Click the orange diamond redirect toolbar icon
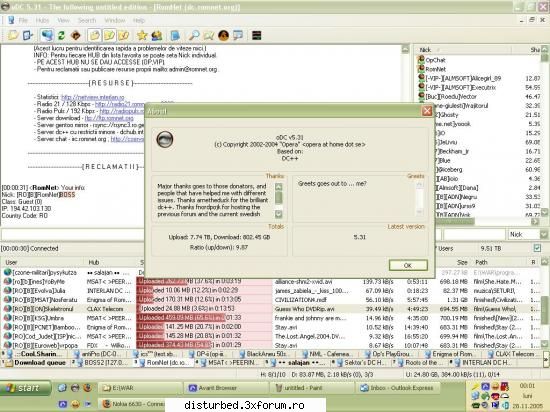Image resolution: width=550 pixels, height=412 pixels. pos(76,35)
